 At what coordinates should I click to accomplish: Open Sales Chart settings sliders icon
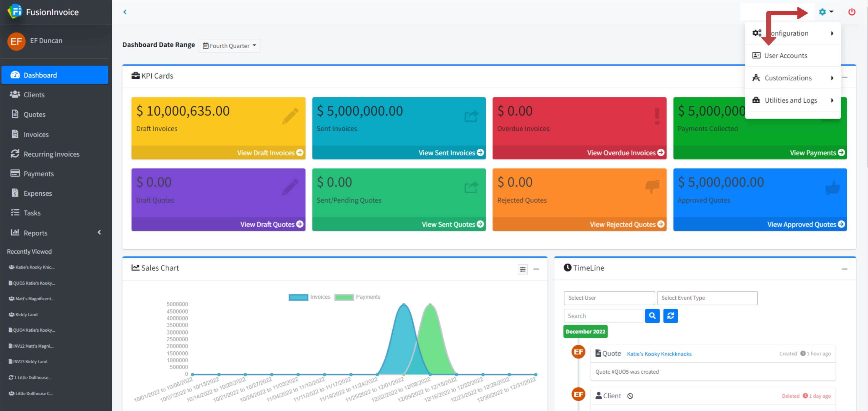click(x=522, y=269)
